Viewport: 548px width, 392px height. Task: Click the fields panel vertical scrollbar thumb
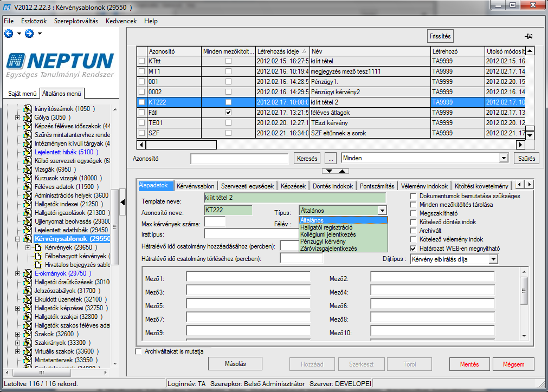[x=524, y=290]
